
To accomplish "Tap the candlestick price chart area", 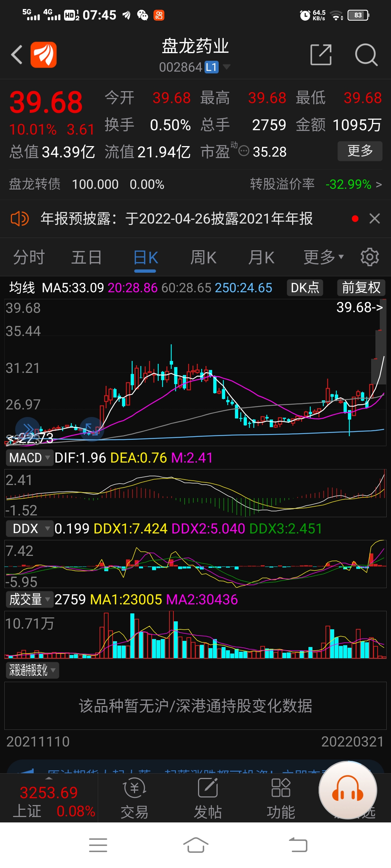I will 195,373.
